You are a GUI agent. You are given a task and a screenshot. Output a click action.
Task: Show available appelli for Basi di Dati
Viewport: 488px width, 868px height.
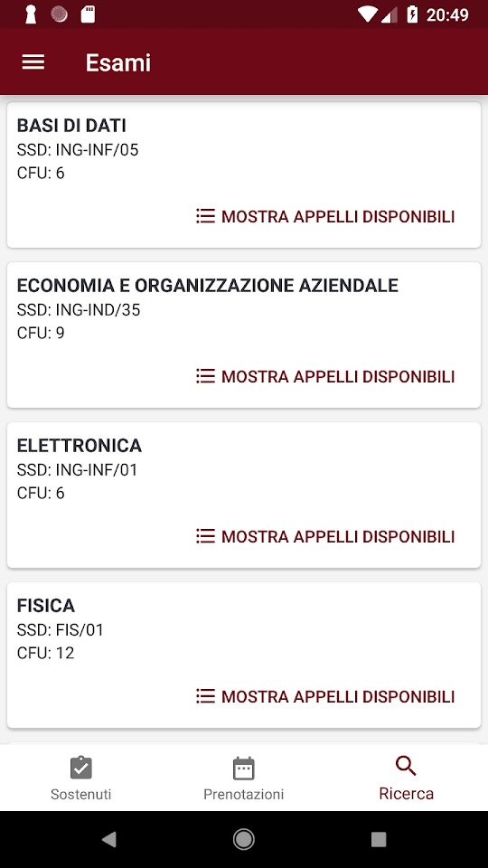pyautogui.click(x=325, y=216)
